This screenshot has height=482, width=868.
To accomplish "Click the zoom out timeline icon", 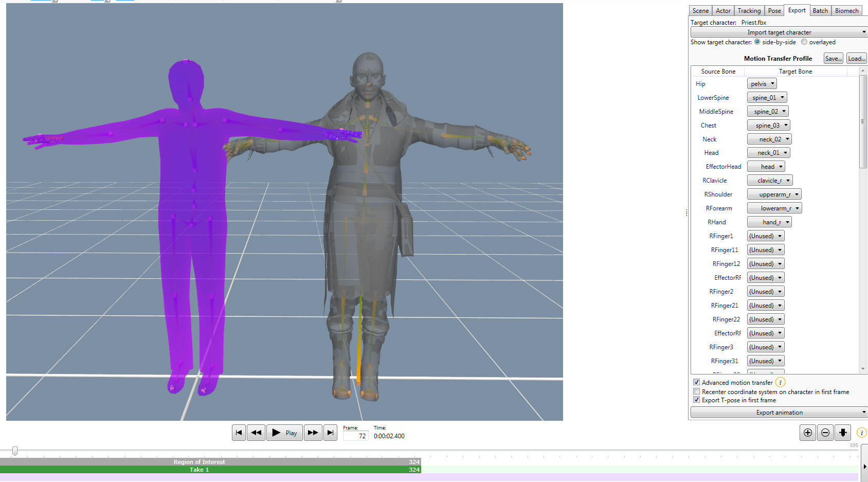I will 825,433.
